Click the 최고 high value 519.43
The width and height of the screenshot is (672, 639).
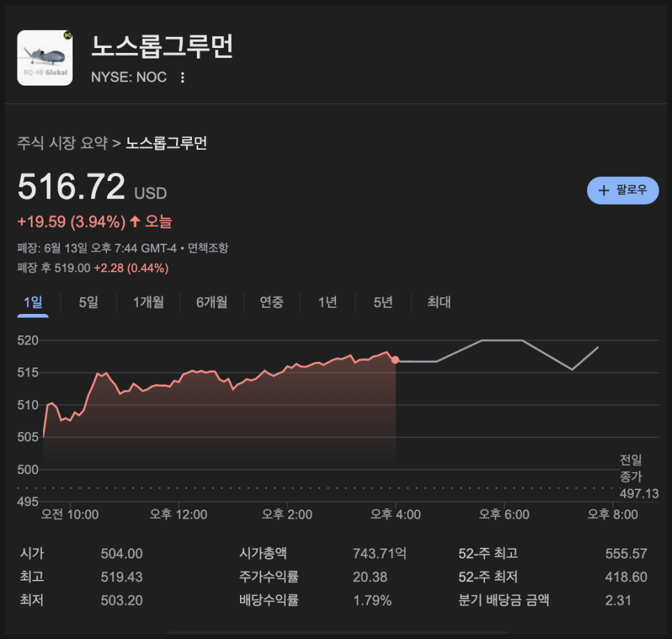pos(122,577)
